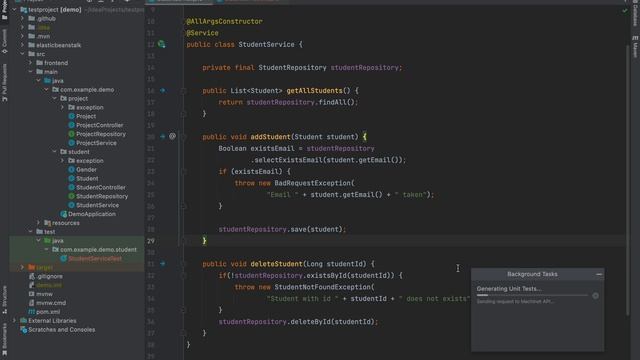Click the @ annotation gutter icon on the addStudent line
This screenshot has height=360, width=640.
(x=172, y=136)
